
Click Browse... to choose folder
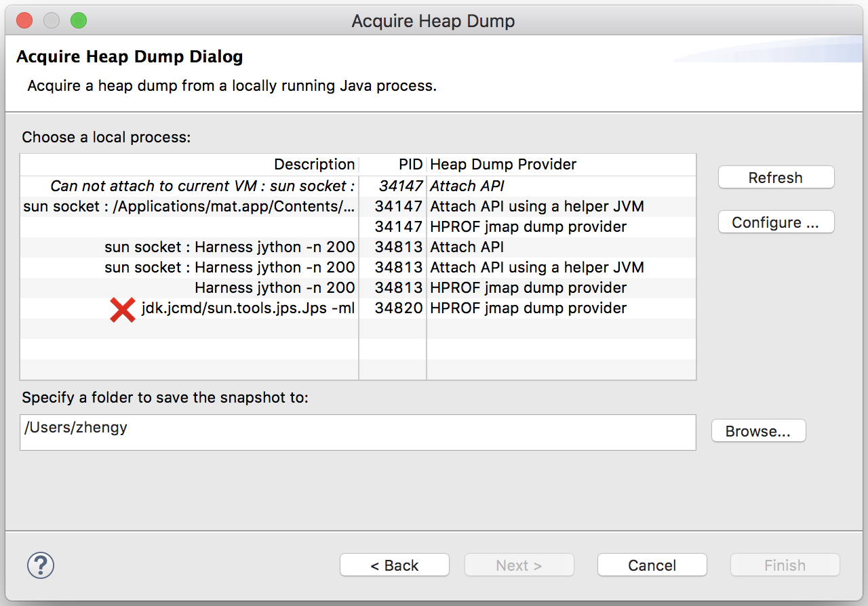click(758, 431)
